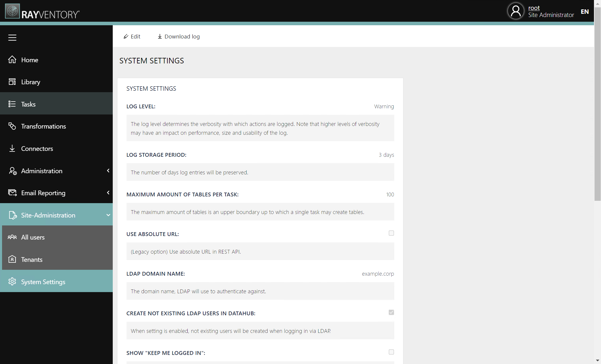Image resolution: width=601 pixels, height=364 pixels.
Task: Toggle the hamburger menu icon
Action: (x=12, y=38)
